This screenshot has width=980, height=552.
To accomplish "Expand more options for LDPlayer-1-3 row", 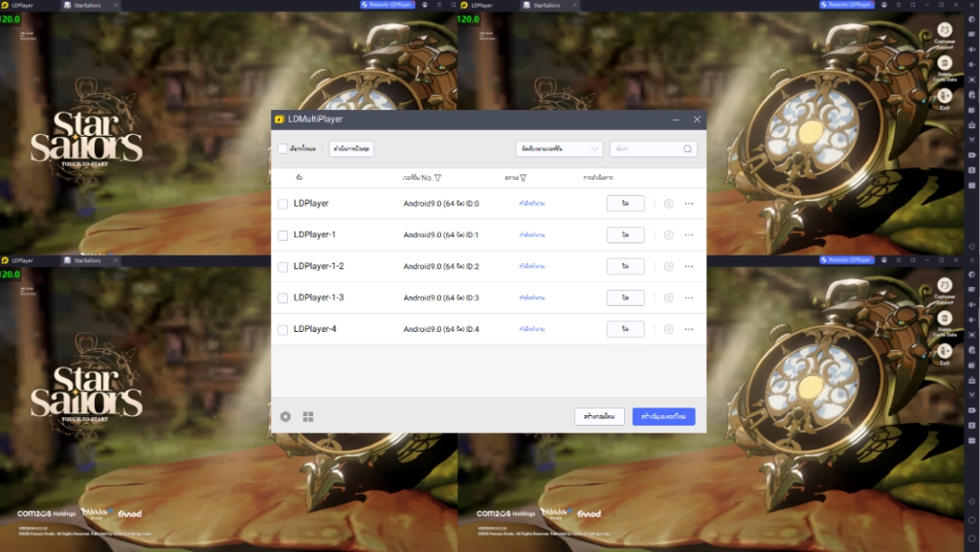I will pyautogui.click(x=688, y=298).
